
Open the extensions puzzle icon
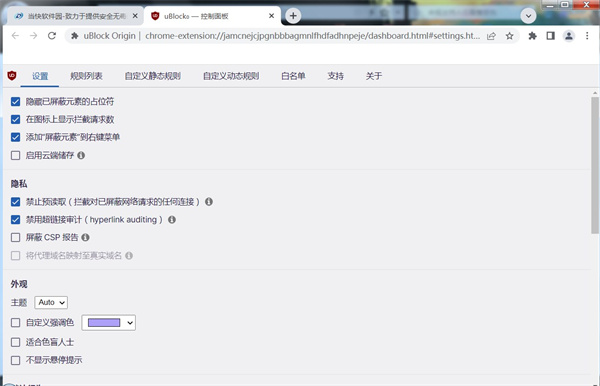pyautogui.click(x=532, y=36)
